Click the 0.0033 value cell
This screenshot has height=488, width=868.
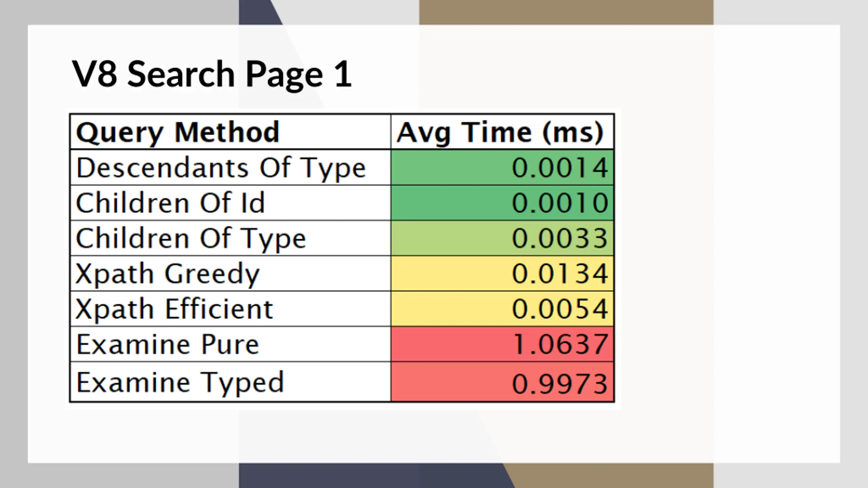pos(502,238)
